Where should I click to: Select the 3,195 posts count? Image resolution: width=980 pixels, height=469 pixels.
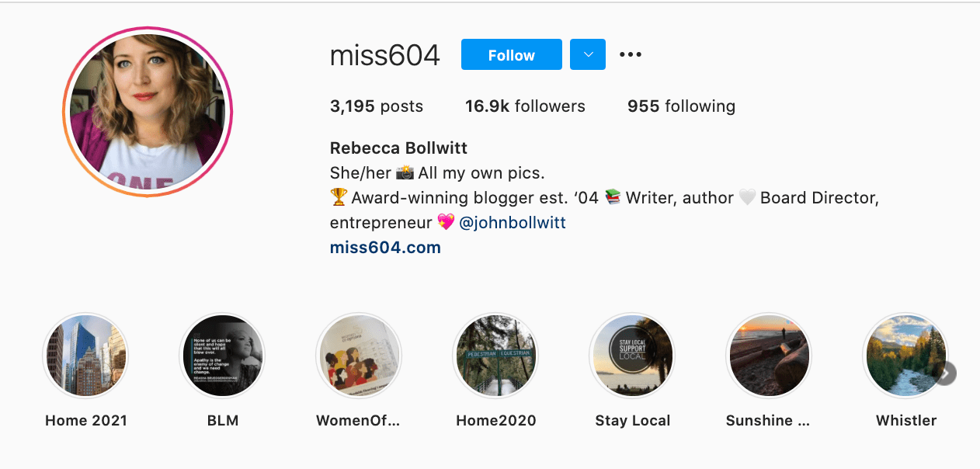377,106
